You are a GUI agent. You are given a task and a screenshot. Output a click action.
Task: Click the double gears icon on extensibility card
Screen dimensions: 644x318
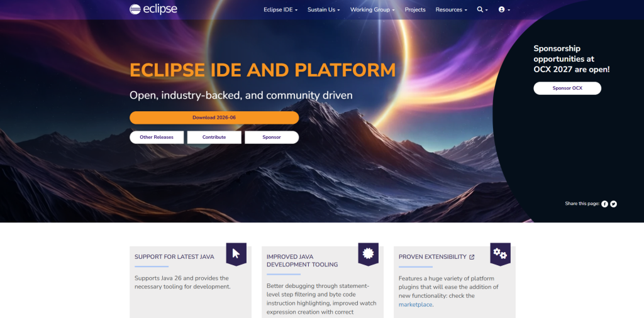500,253
